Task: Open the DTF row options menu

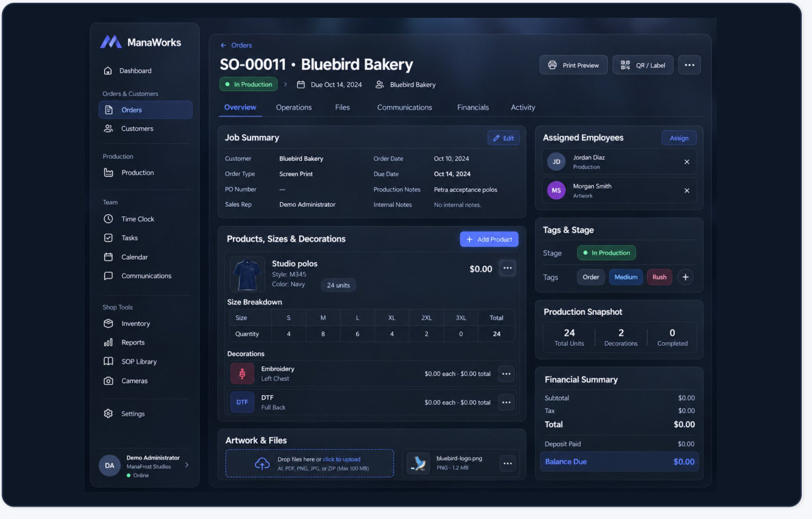Action: tap(507, 403)
